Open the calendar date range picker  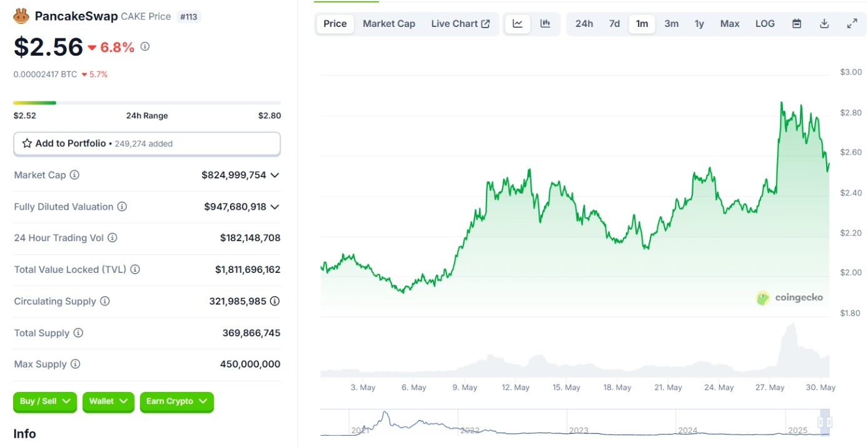(797, 24)
